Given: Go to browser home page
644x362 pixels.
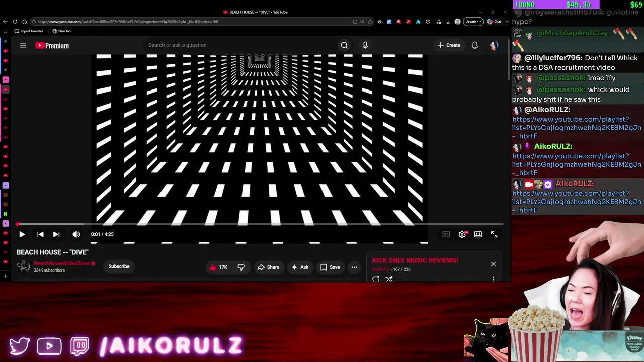Looking at the screenshot, I should [24, 22].
